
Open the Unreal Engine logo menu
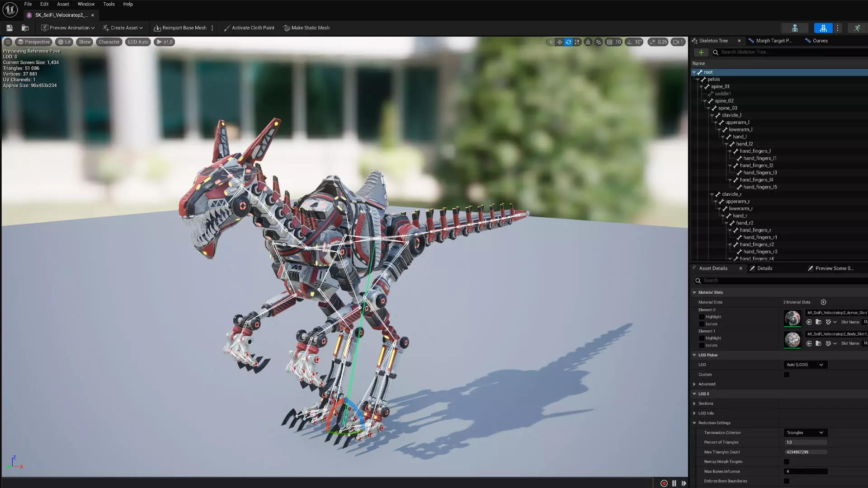pos(10,9)
